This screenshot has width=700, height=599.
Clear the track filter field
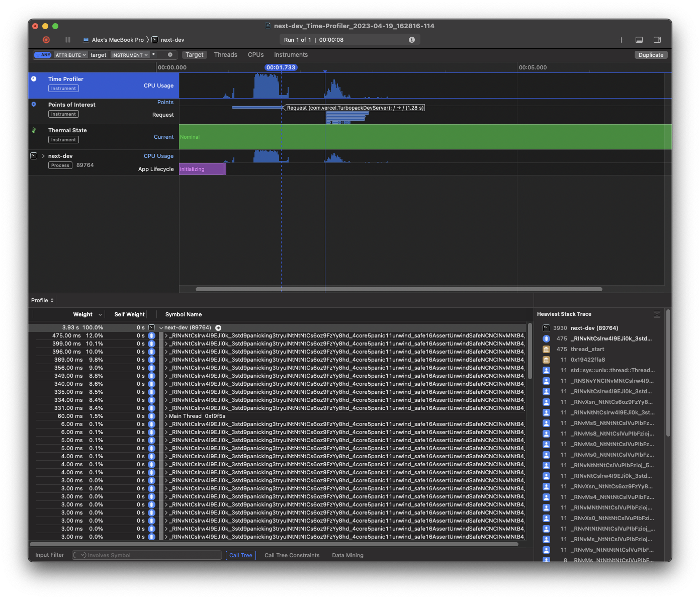(170, 55)
